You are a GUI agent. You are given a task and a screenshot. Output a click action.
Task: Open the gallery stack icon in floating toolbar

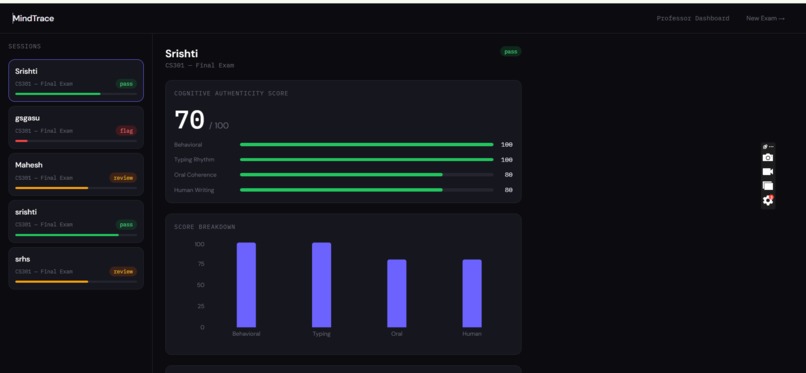pos(767,185)
